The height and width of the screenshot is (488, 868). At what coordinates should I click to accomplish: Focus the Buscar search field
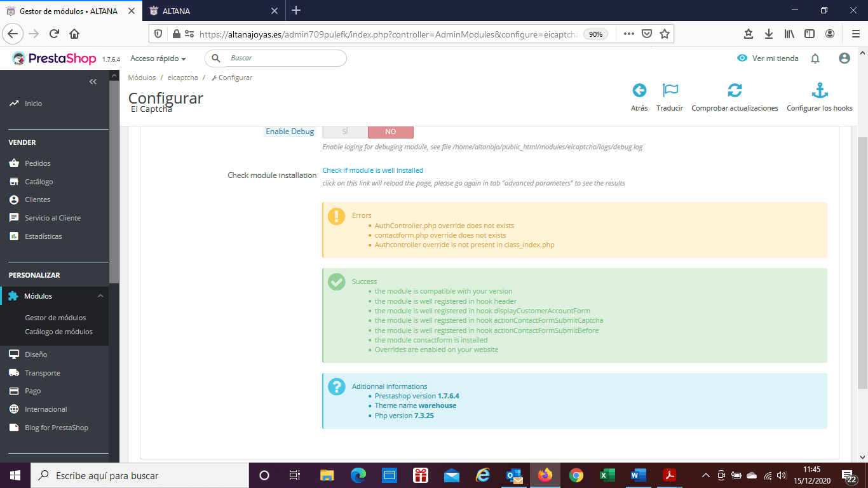[x=276, y=58]
